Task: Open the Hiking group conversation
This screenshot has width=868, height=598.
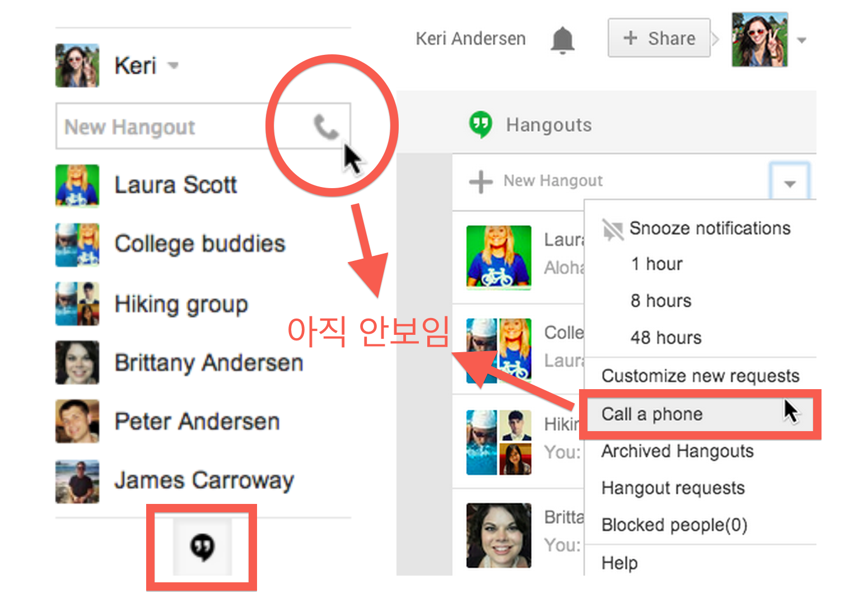Action: [x=181, y=304]
